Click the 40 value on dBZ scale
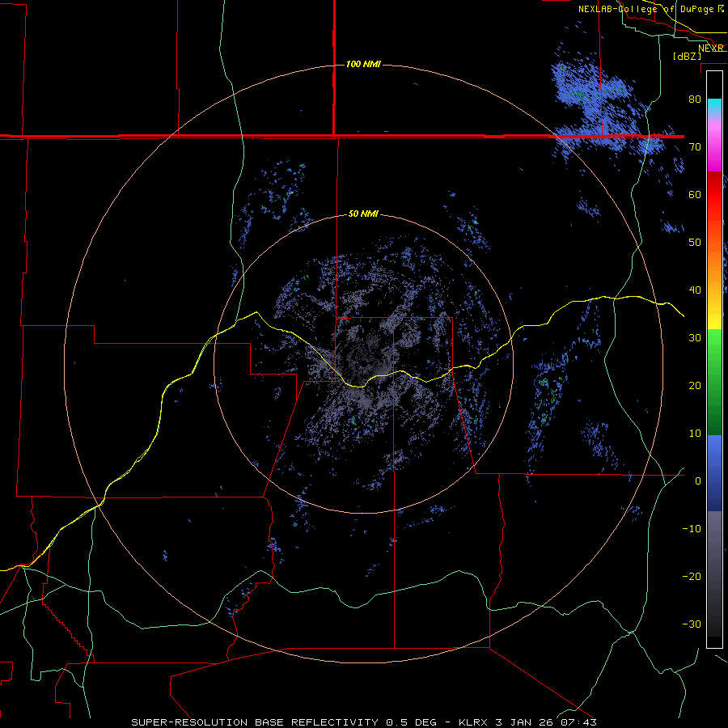The height and width of the screenshot is (728, 728). pos(695,290)
